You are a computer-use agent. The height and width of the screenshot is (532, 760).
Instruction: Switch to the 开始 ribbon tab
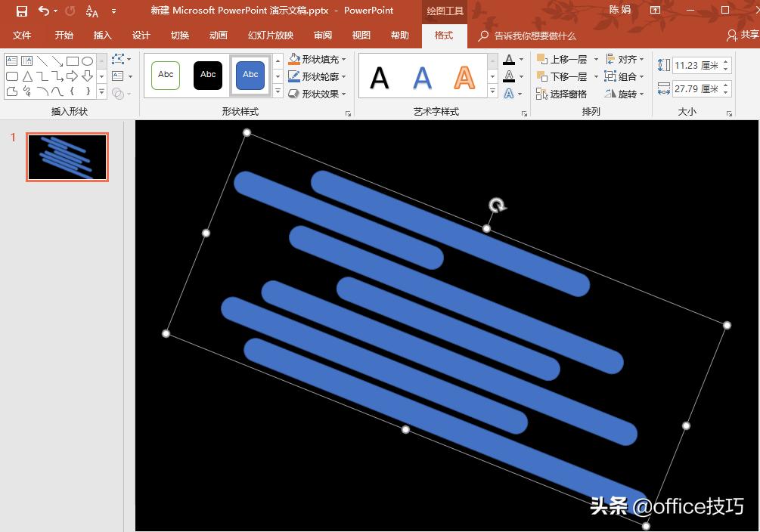[x=63, y=35]
